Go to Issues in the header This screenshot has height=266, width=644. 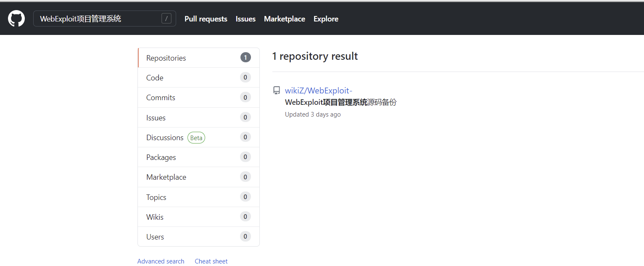click(245, 19)
